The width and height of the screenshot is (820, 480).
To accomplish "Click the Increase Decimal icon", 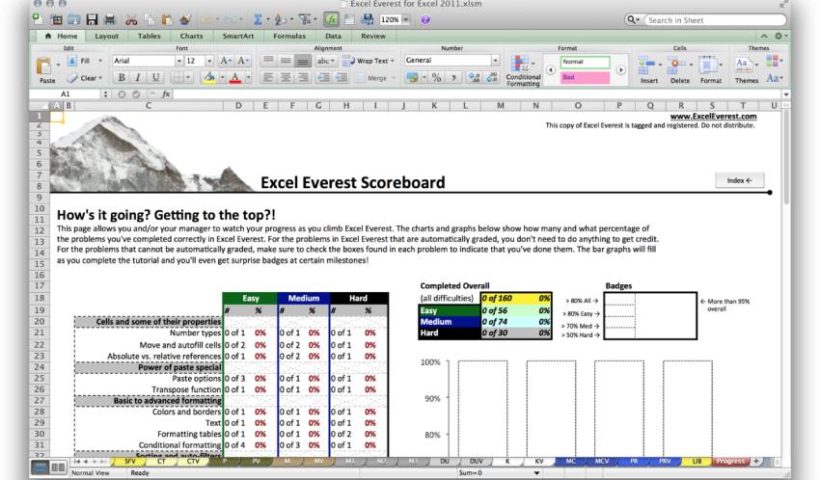I will tap(474, 77).
